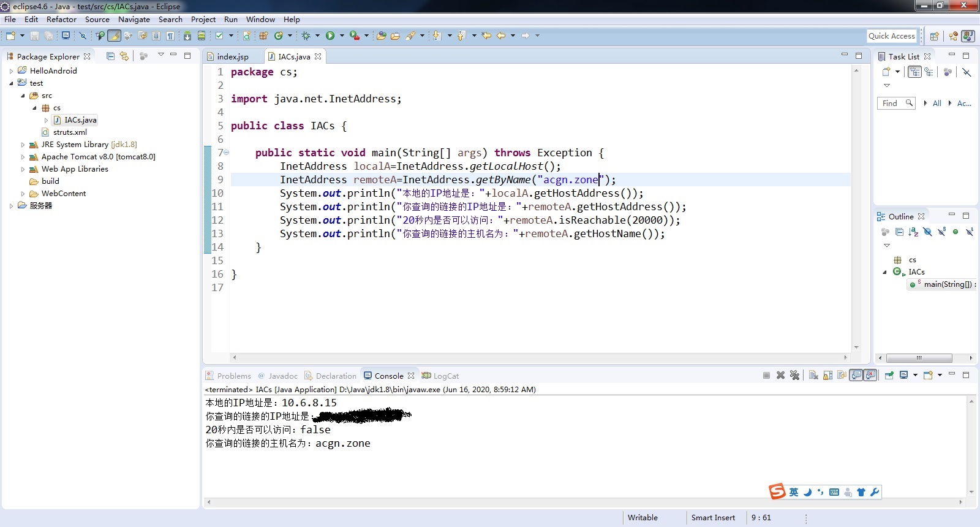Click the New Java Class toolbar icon
This screenshot has height=527, width=980.
pos(279,36)
